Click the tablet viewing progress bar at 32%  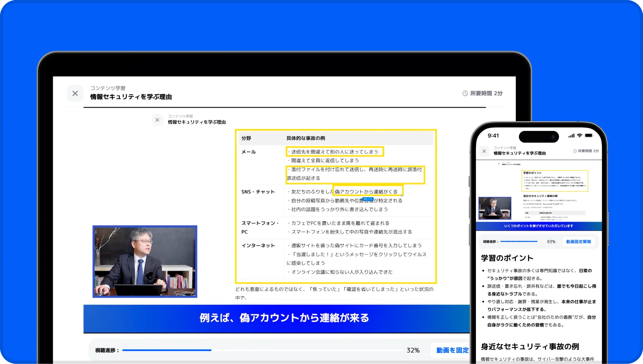pos(262,350)
